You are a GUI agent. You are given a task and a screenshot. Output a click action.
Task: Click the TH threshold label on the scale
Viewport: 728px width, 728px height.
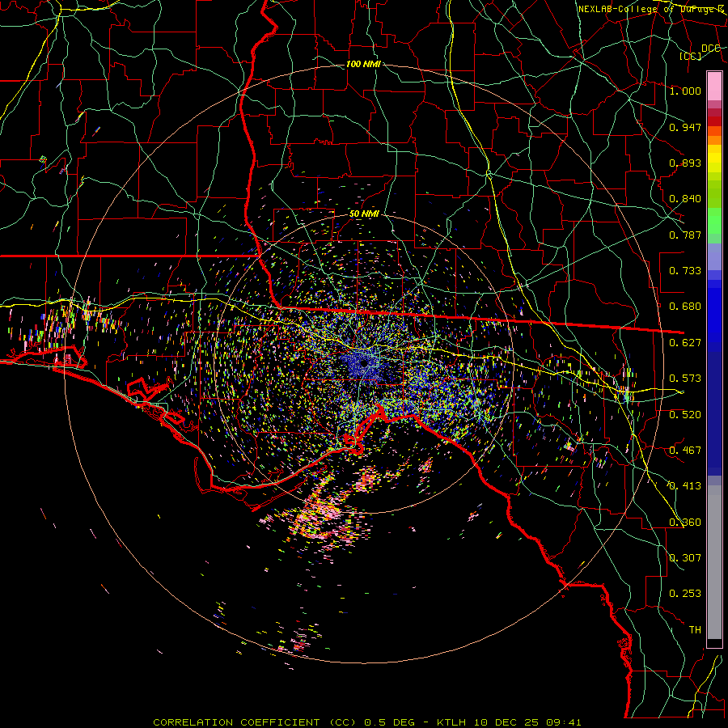tap(695, 629)
